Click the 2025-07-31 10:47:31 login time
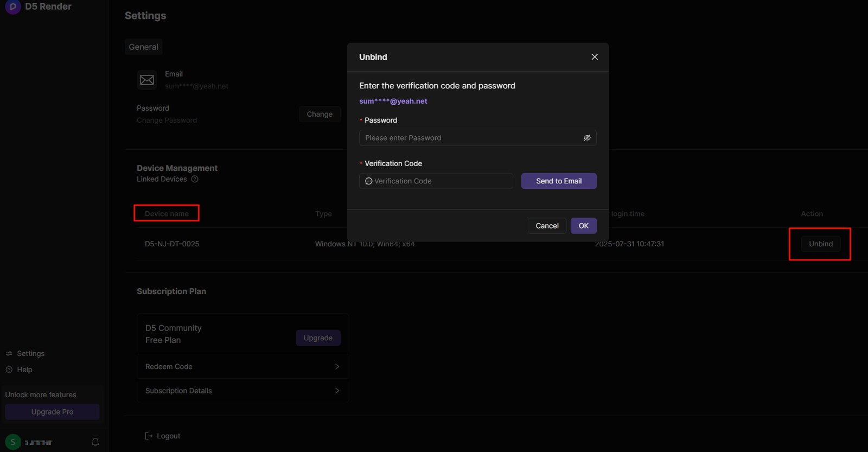Viewport: 868px width, 452px height. [x=629, y=244]
